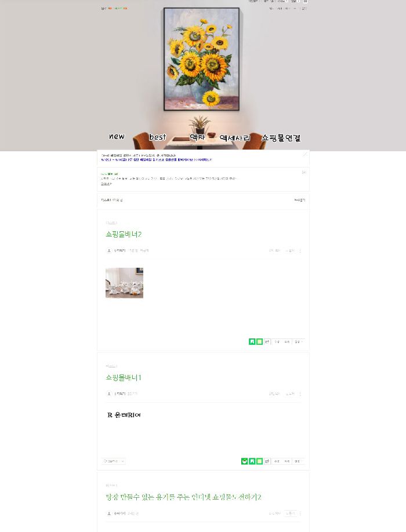Click the figurine thumbnail in 쇼핑몰배너2 post
406x532 pixels.
[124, 283]
